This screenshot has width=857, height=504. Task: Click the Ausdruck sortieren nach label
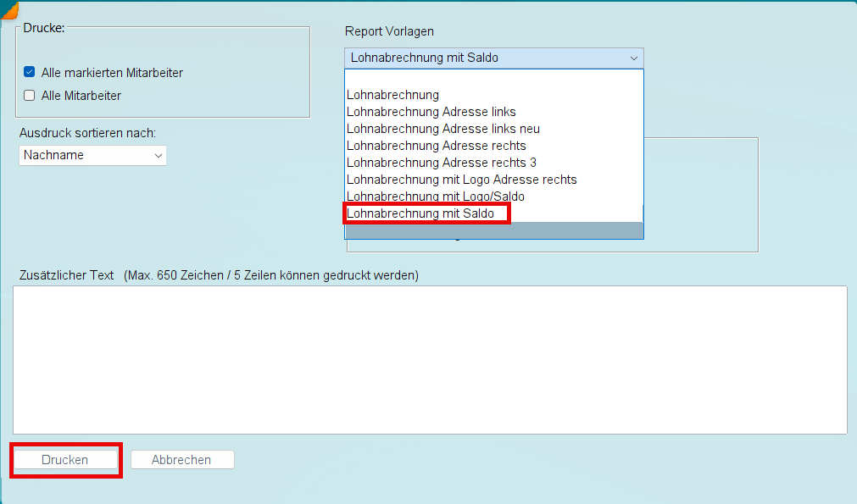point(87,133)
